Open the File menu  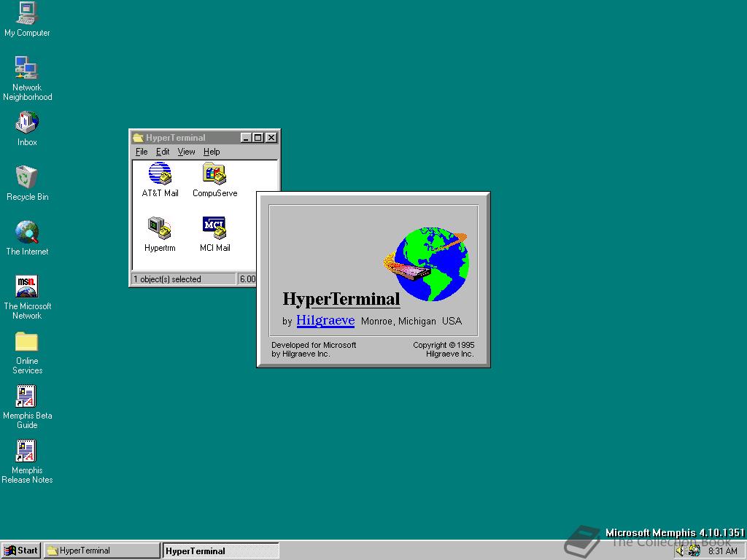point(142,152)
